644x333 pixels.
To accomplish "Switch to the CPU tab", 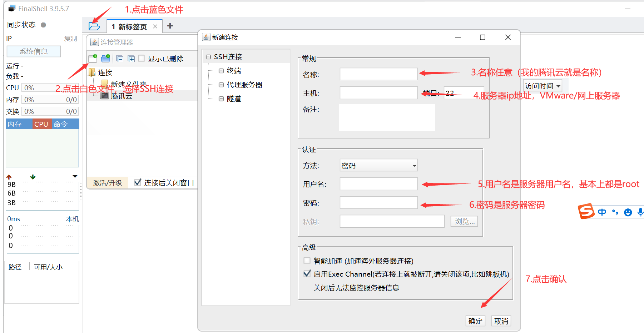I will [x=41, y=124].
